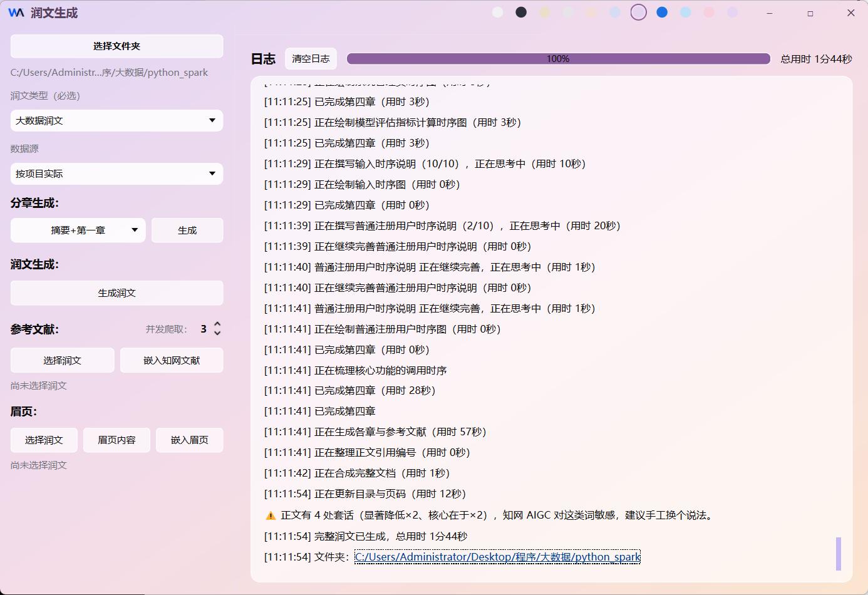Viewport: 868px width, 595px height.
Task: Click the 总用时 1分44秒 label
Action: point(816,59)
